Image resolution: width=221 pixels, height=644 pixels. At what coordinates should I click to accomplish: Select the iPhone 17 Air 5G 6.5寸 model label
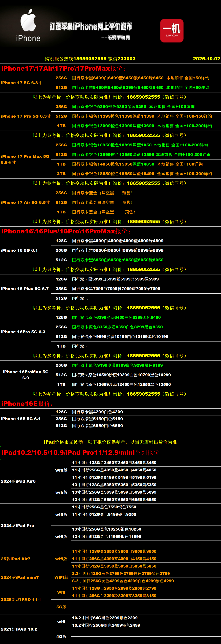coord(25,203)
